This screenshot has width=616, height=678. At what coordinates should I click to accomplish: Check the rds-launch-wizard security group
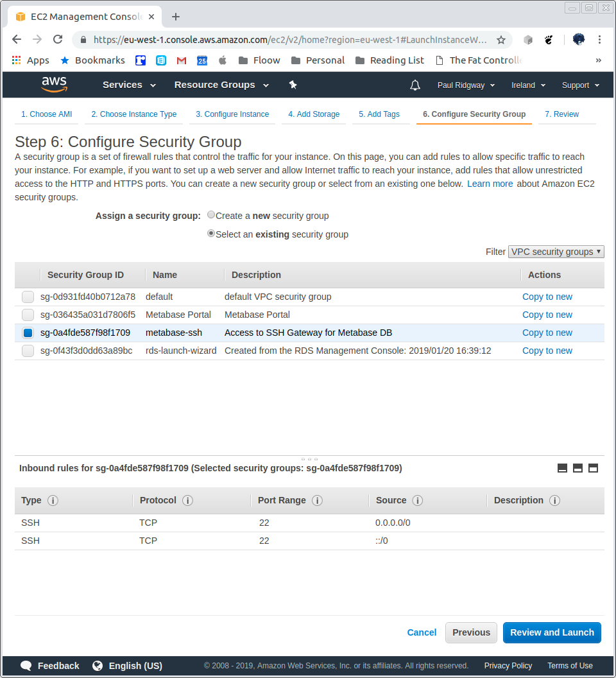click(x=28, y=351)
